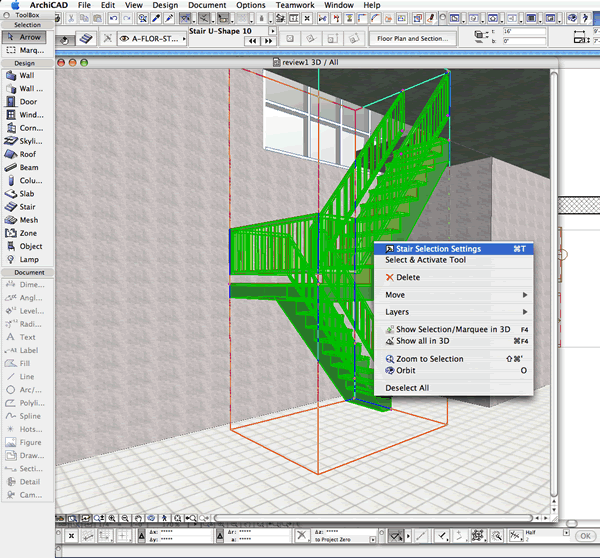
Task: Click the Arrow selection tool
Action: [x=27, y=36]
